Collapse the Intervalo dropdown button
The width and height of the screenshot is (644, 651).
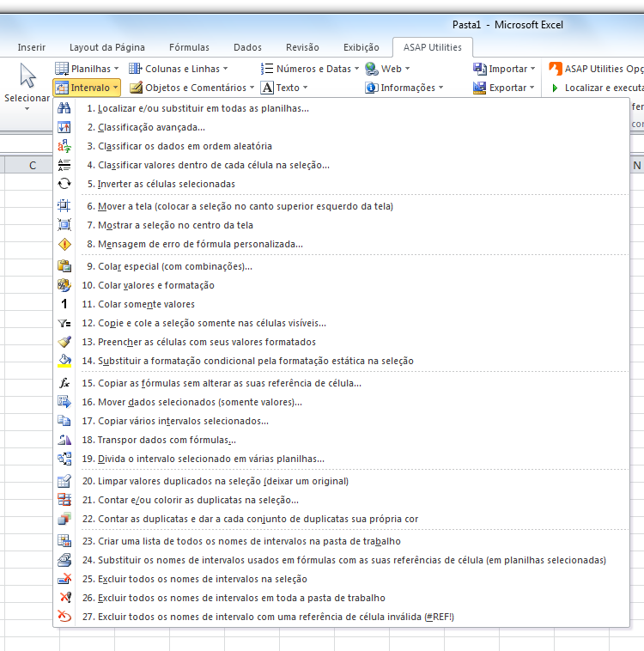coord(87,88)
